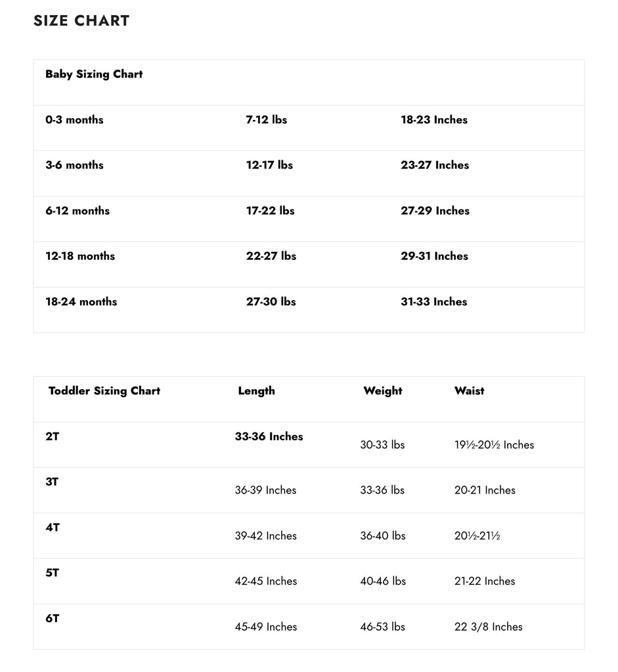Select the 4T size row label
The height and width of the screenshot is (672, 618).
tap(53, 527)
